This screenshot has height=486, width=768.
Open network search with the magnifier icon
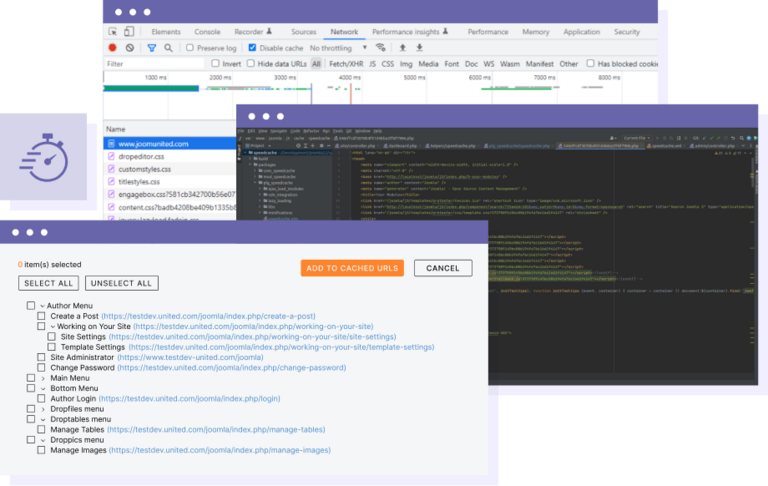tap(168, 47)
